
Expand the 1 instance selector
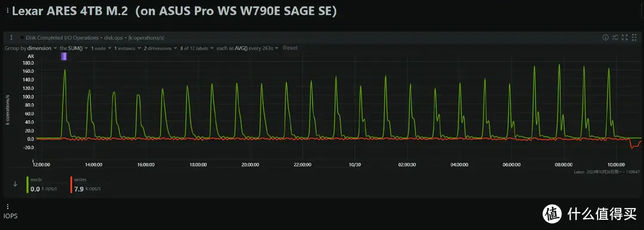pos(127,48)
